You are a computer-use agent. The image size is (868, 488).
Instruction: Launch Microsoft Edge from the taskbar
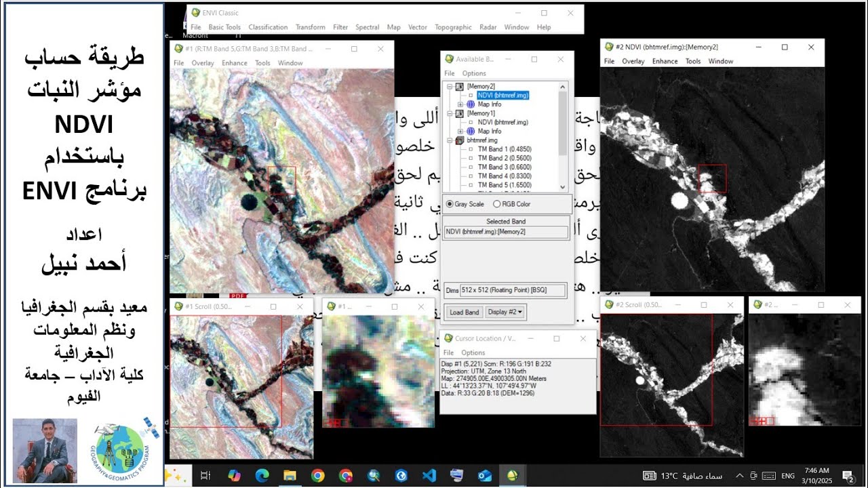pos(262,475)
